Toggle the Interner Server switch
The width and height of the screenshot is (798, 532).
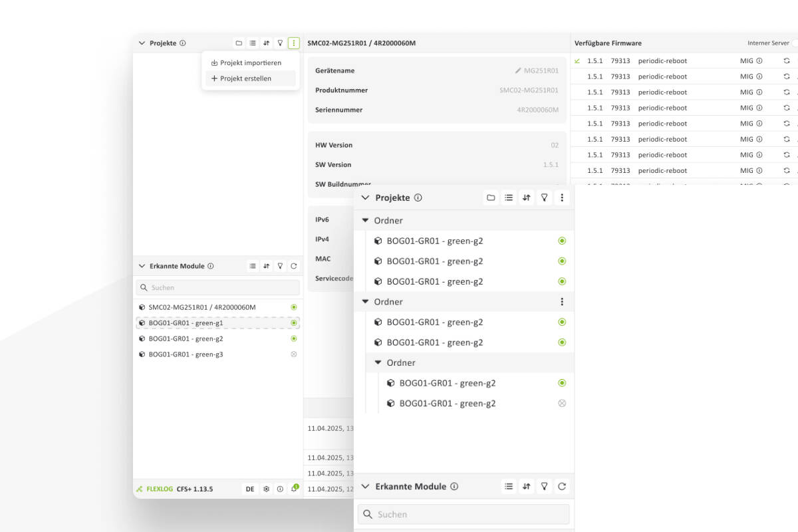click(x=795, y=43)
